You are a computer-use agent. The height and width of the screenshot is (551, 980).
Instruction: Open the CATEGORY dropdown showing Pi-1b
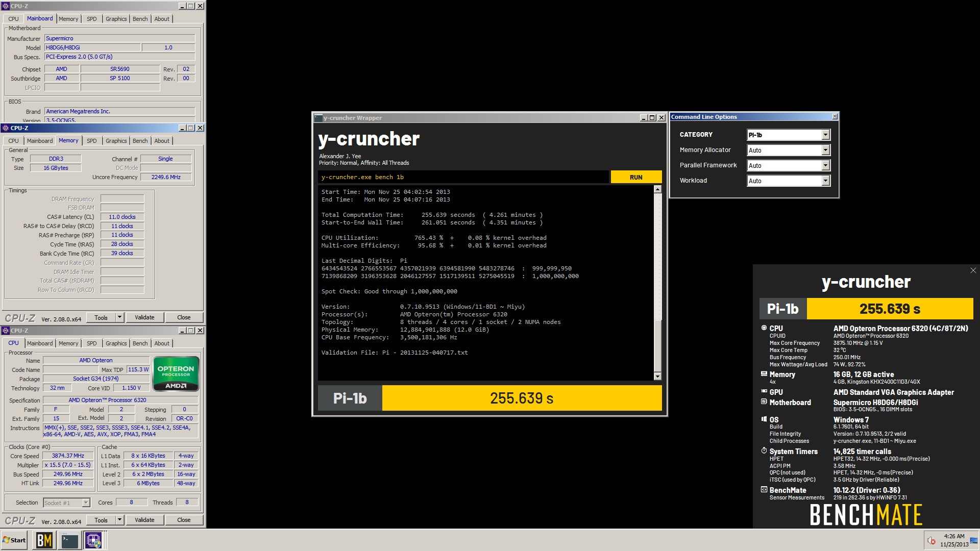789,135
